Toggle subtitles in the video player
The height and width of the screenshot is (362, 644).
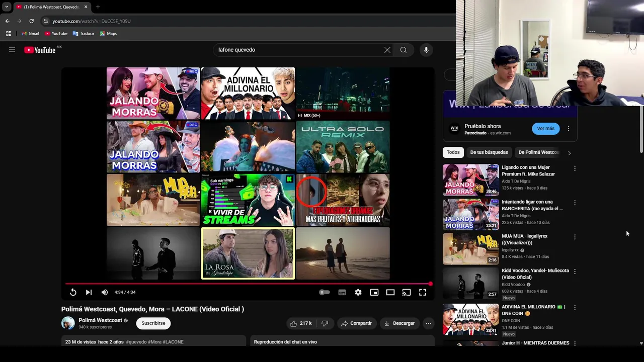[342, 292]
